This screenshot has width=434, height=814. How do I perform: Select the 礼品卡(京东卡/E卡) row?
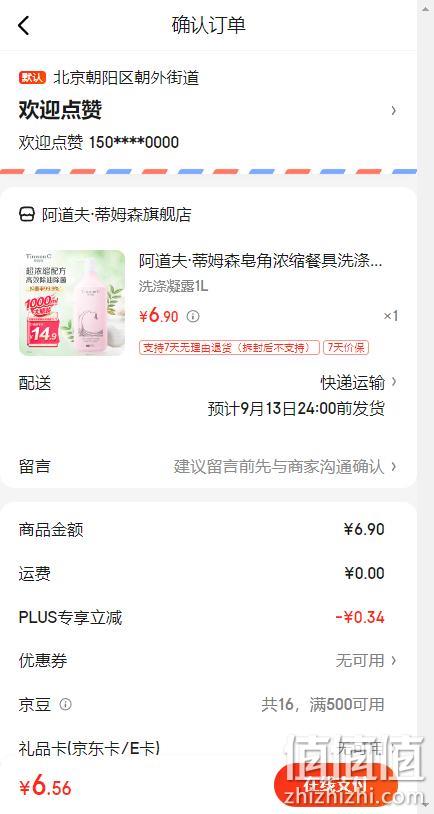(x=208, y=748)
